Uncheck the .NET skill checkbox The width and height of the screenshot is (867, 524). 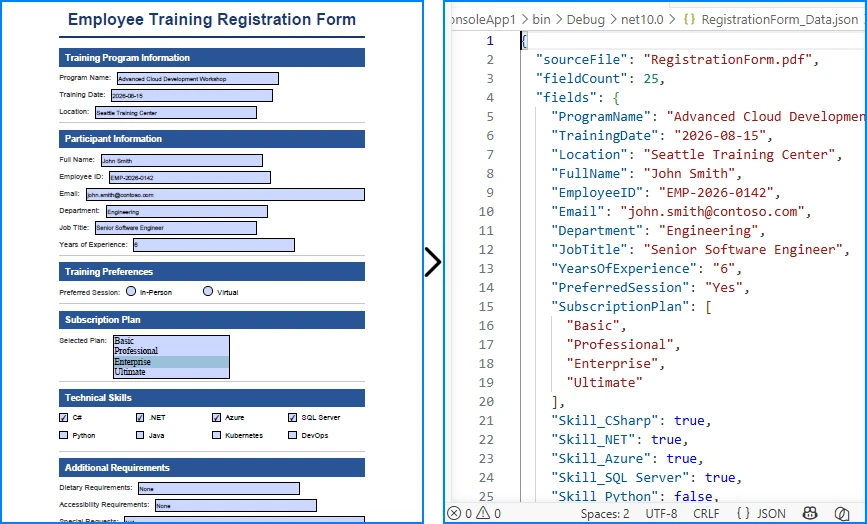140,417
